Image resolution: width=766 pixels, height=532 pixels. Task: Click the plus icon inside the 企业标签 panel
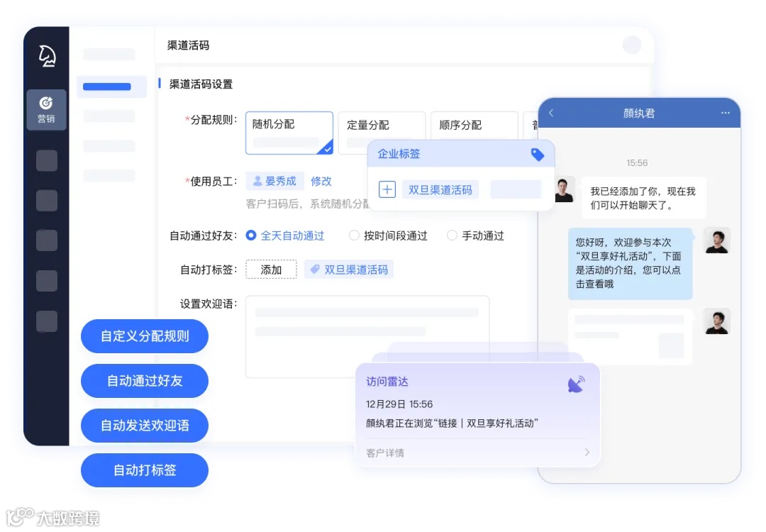[x=387, y=189]
